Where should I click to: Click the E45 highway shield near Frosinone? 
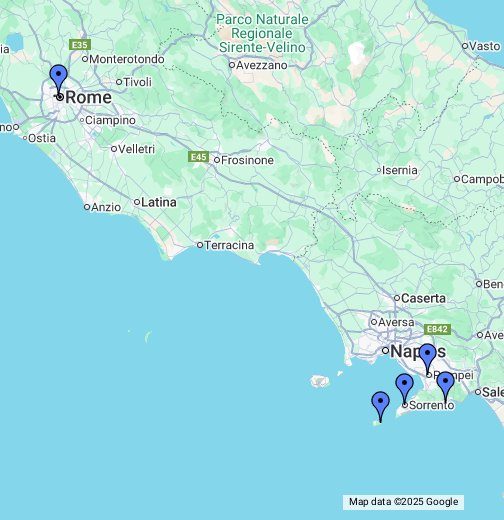click(x=198, y=157)
